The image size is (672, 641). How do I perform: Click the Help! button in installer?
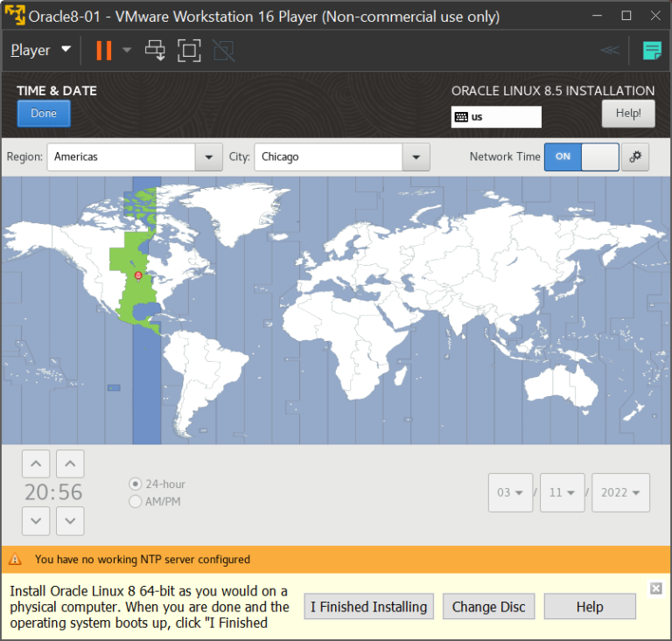pos(628,114)
